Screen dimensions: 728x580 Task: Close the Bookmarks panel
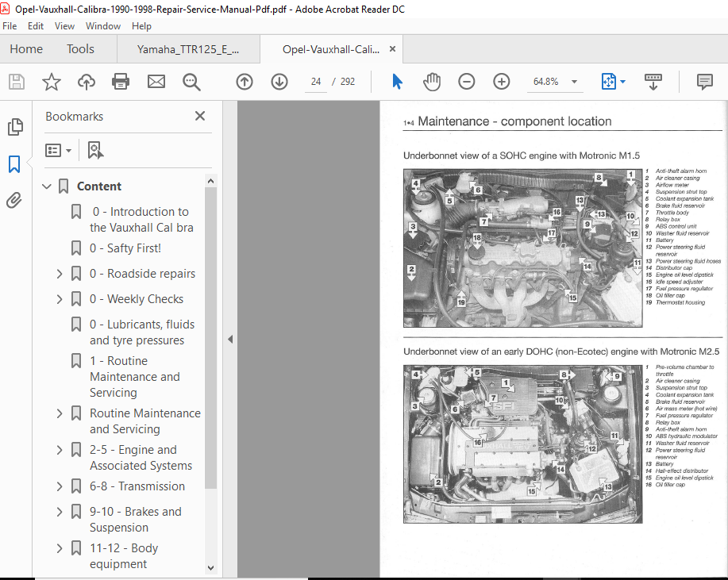pyautogui.click(x=199, y=116)
